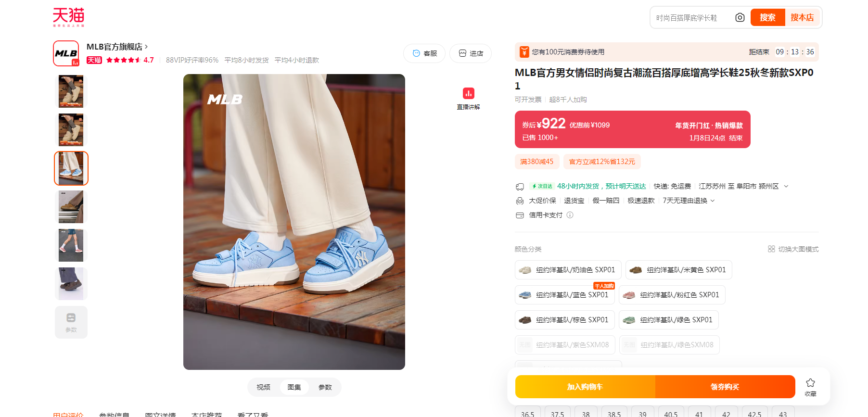Switch to the 视频 video tab
The width and height of the screenshot is (868, 417).
point(263,387)
